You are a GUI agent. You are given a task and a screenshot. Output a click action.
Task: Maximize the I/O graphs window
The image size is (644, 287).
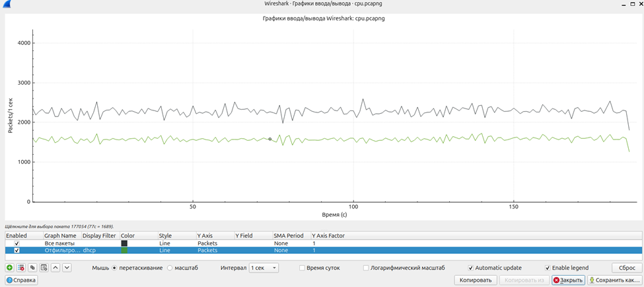pyautogui.click(x=631, y=3)
